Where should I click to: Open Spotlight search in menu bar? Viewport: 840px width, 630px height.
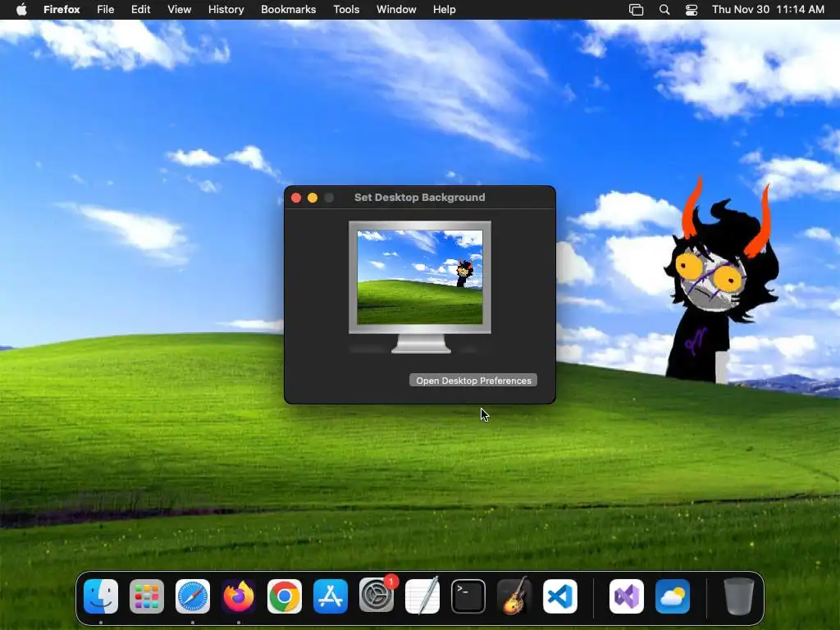(664, 10)
